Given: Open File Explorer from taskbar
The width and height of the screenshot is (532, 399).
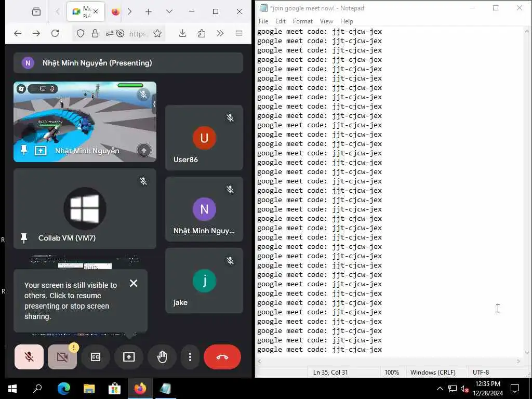Looking at the screenshot, I should click(89, 389).
